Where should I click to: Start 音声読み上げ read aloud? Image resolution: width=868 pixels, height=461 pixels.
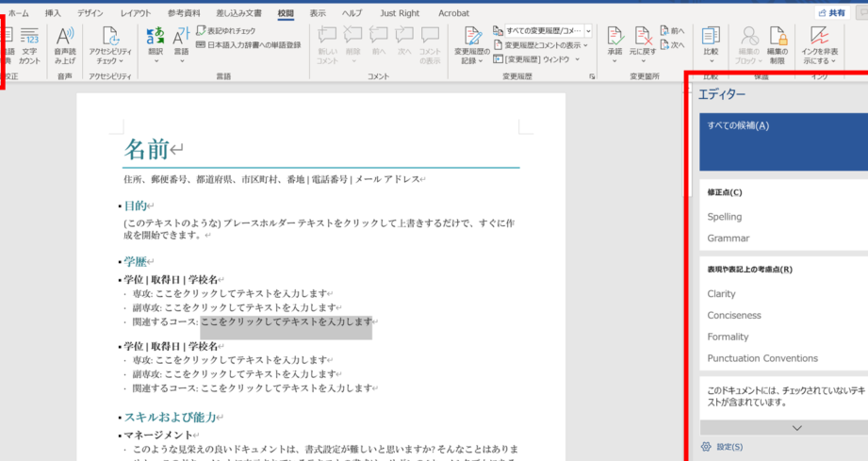65,45
